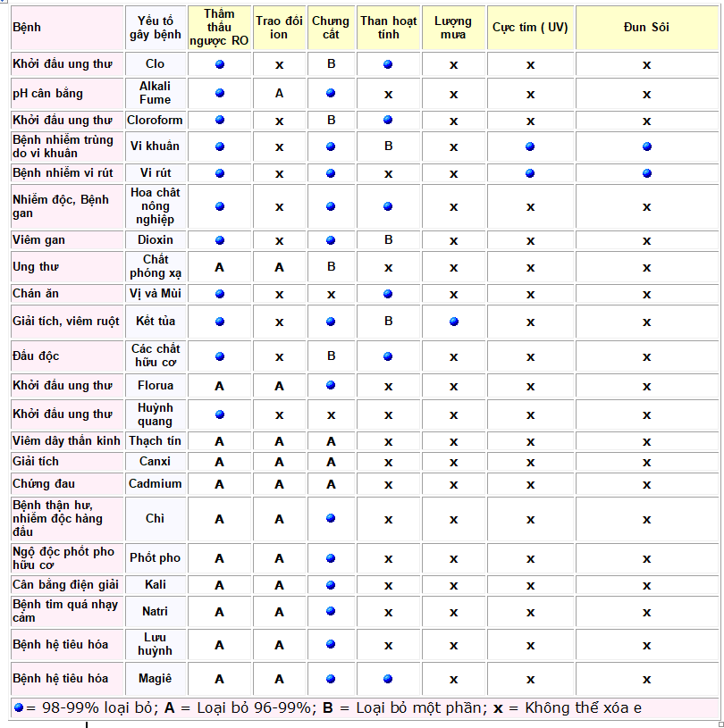Select the "Viêm dây thần kinh" cell

[67, 441]
